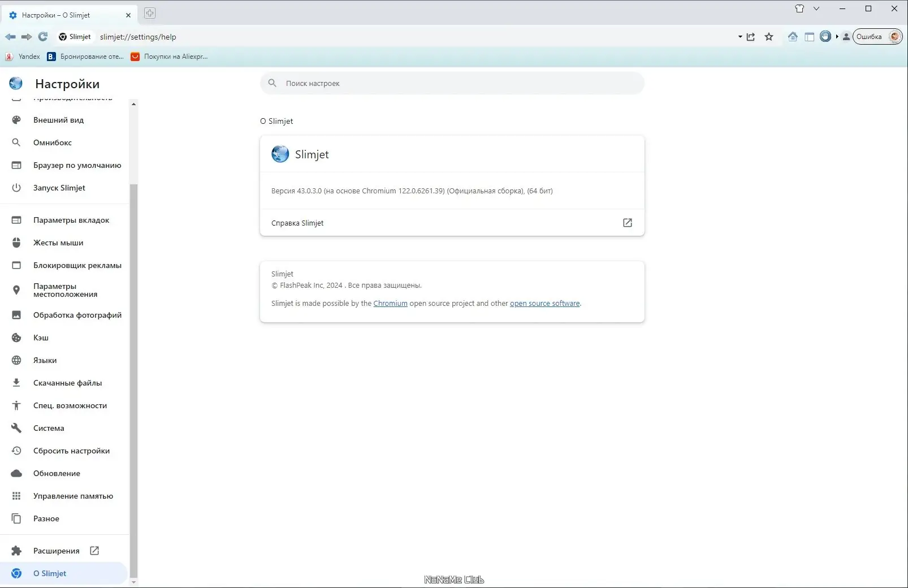Follow the Chromium link

(x=390, y=304)
